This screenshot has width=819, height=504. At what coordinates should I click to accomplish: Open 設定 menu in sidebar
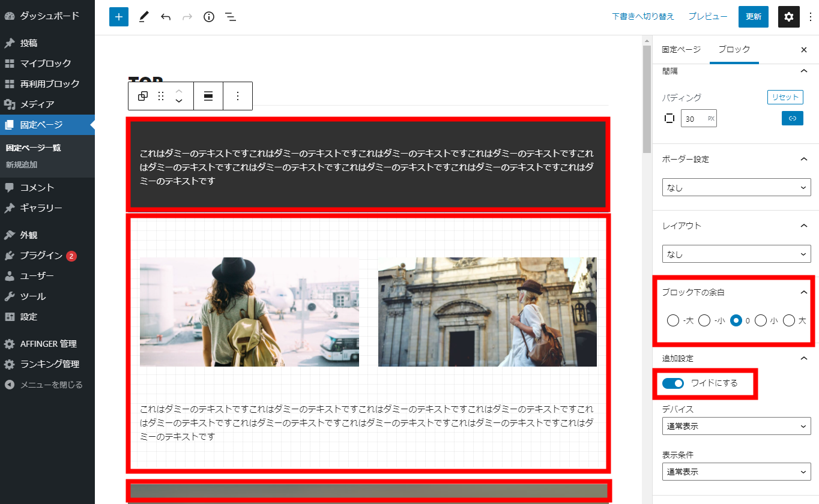point(47,317)
